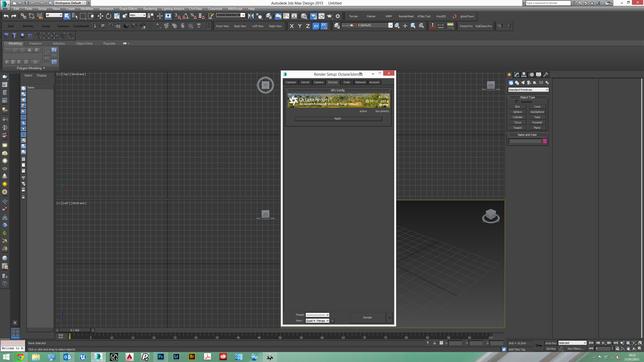Create a Teapot primitive
Screen dimensions: 644x362
[x=517, y=128]
